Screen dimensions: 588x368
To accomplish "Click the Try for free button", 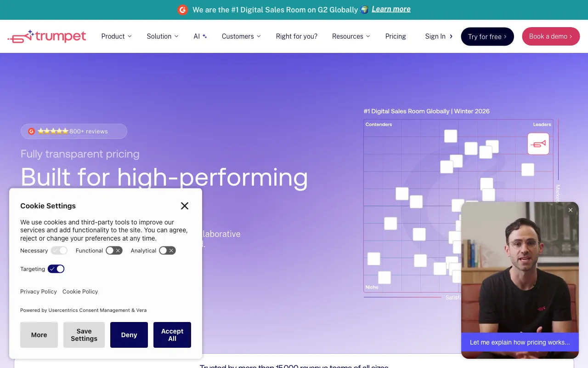I will coord(487,37).
